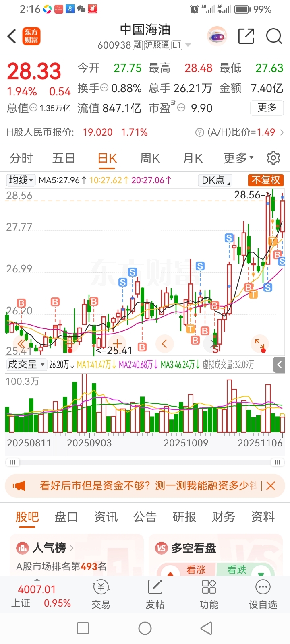
Task: Switch to 月K chart tab
Action: (193, 158)
